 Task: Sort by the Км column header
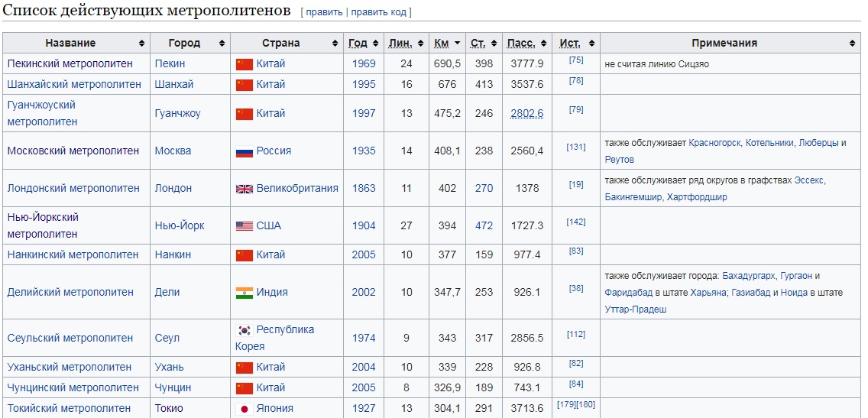tap(447, 44)
